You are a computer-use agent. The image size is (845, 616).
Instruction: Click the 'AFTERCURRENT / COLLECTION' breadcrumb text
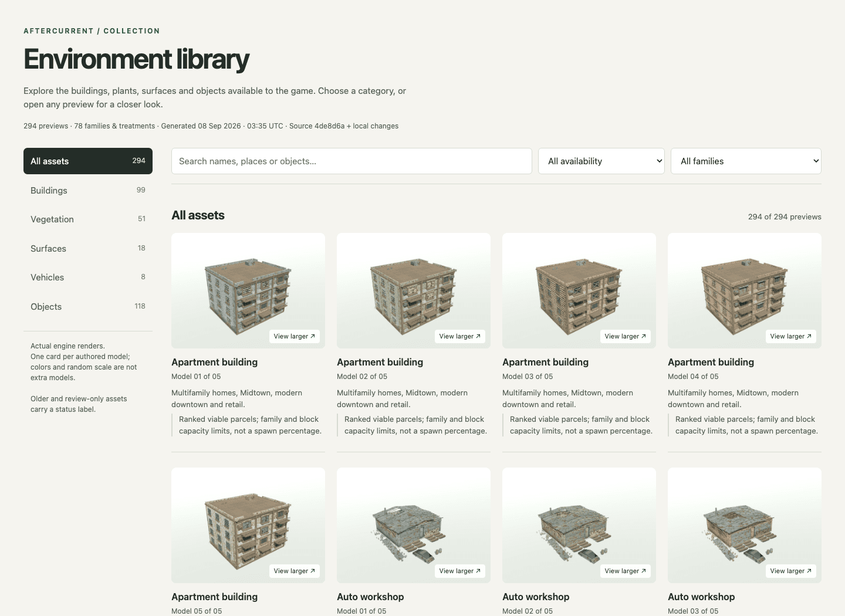[x=92, y=31]
